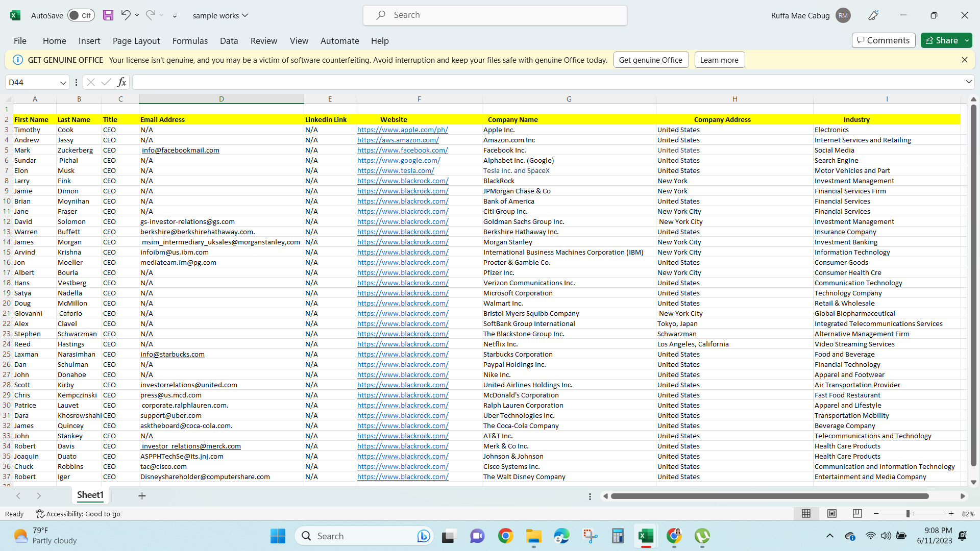Select column D header

(x=222, y=99)
